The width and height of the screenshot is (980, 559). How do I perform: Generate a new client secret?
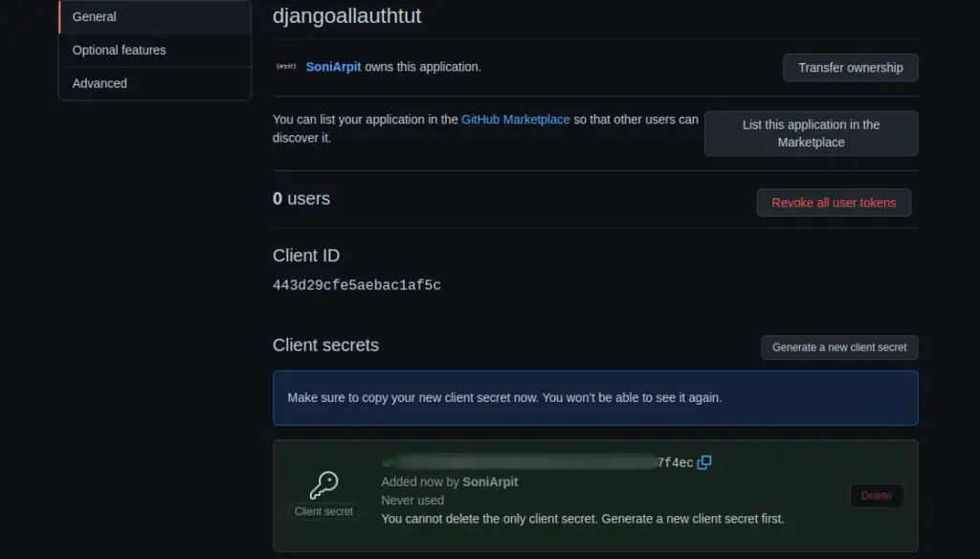839,347
